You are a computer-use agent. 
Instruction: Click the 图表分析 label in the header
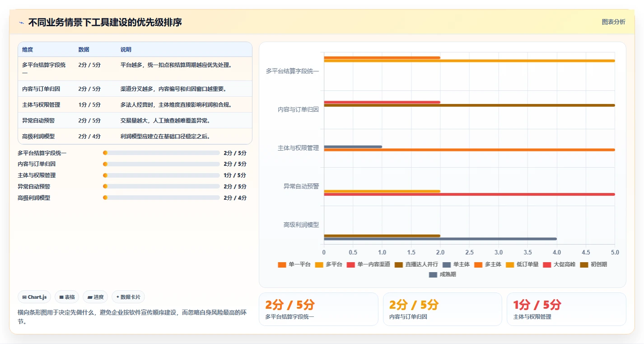(614, 22)
